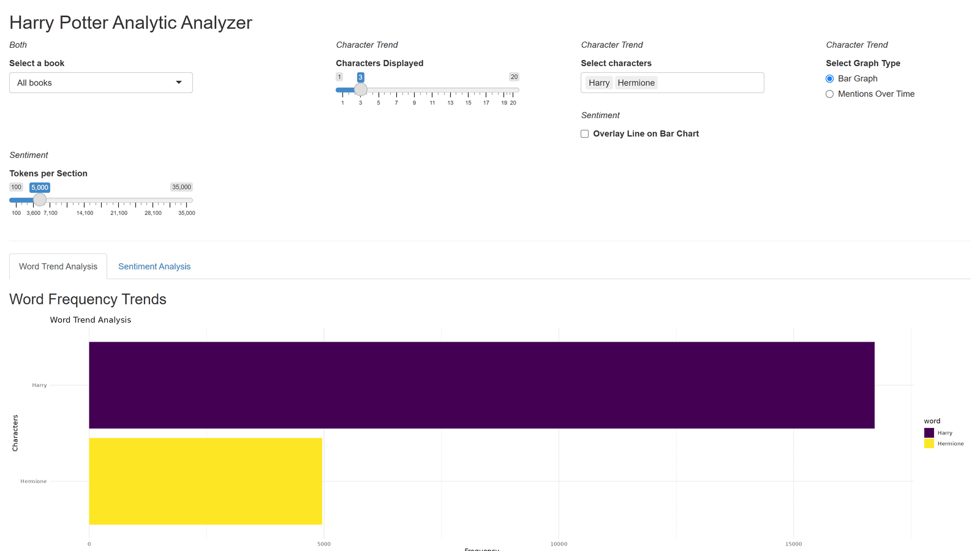Click the 'Word Trend Analysis' chart title

[x=91, y=320]
